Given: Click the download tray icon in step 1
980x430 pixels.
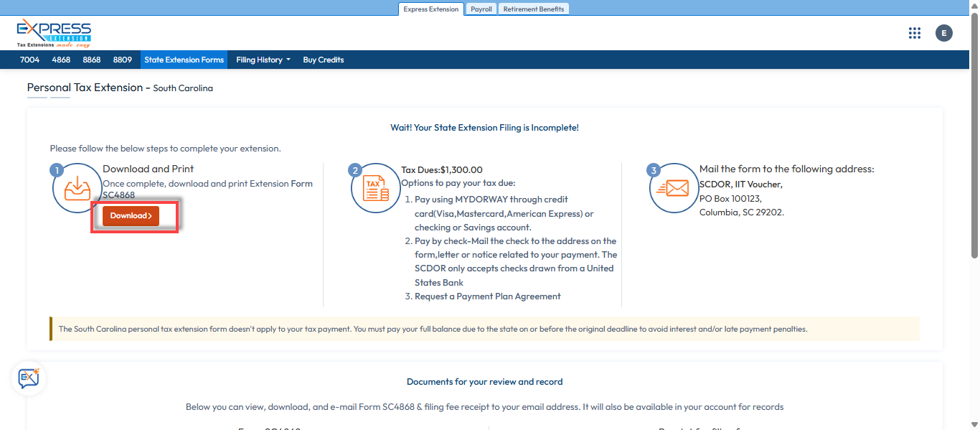Looking at the screenshot, I should pos(76,189).
